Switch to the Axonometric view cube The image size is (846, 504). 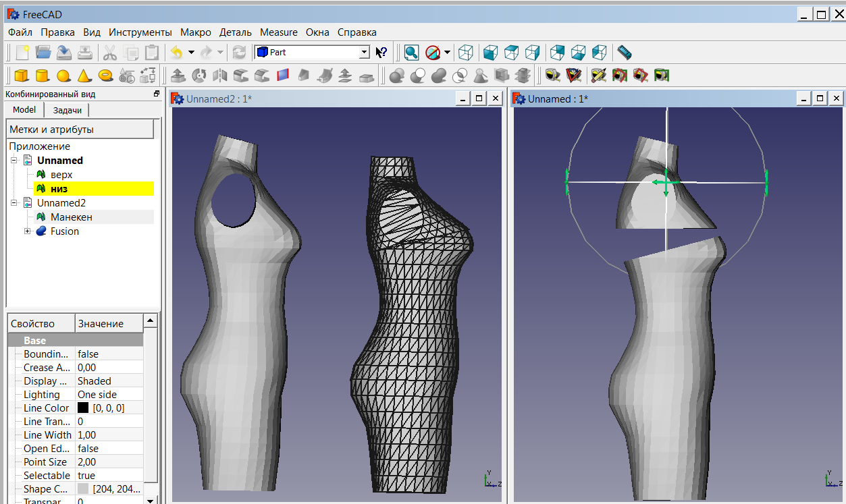(x=465, y=52)
